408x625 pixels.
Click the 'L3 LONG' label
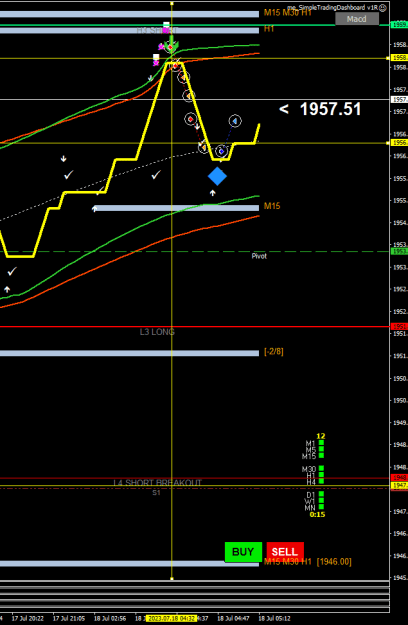click(x=157, y=332)
